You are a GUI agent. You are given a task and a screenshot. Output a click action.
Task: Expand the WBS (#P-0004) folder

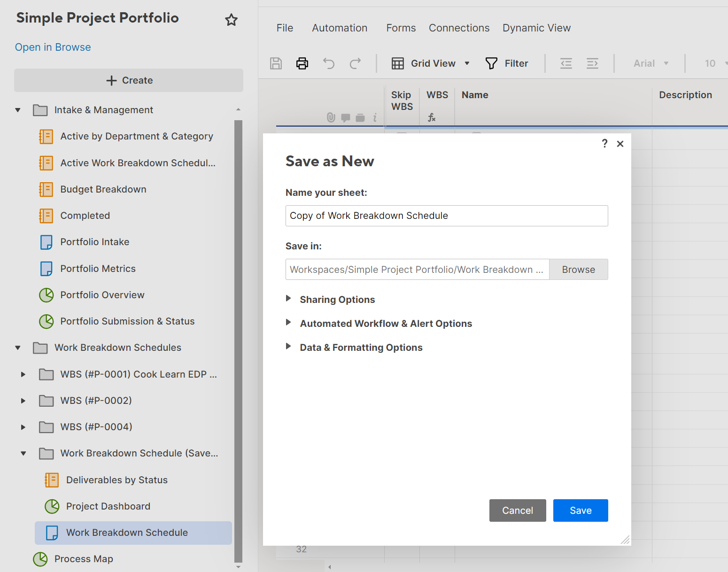coord(23,427)
